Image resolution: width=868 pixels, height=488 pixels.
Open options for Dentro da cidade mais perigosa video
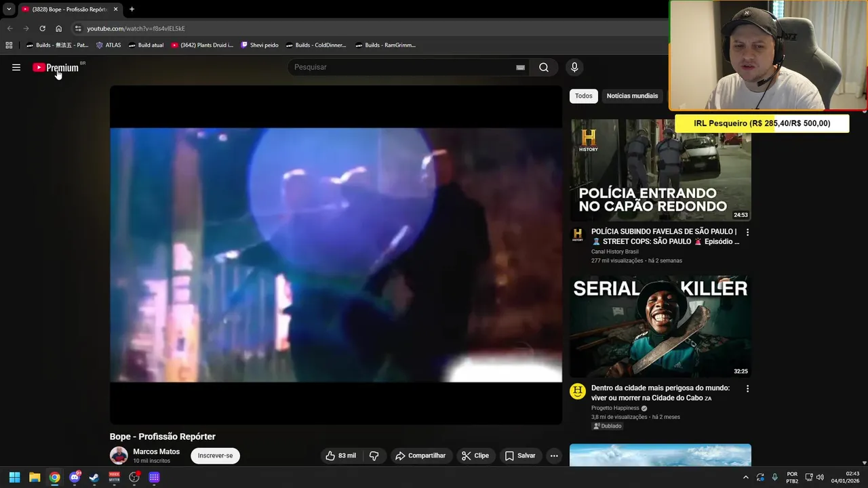coord(747,388)
